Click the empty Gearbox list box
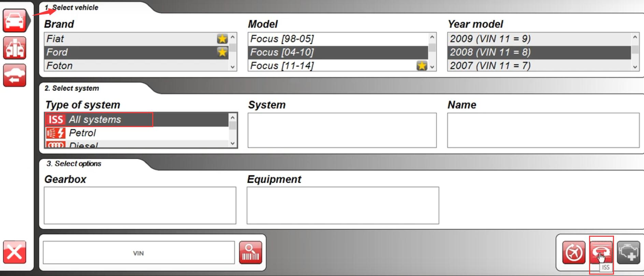Viewport: 644px width, 276px height. pos(140,205)
